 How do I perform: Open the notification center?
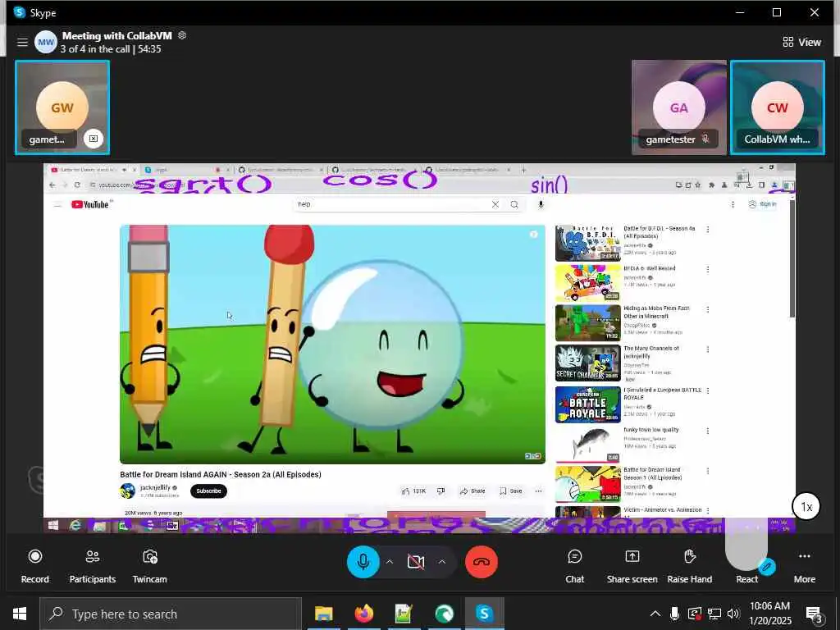(x=815, y=614)
